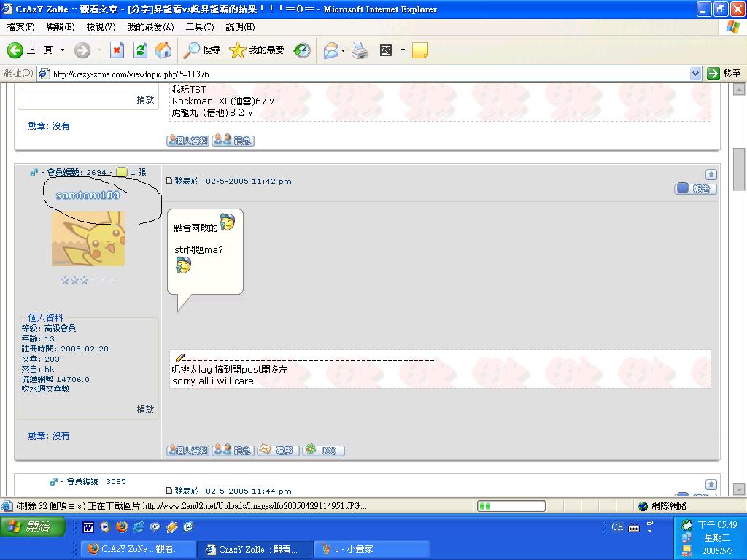747x560 pixels.
Task: Open the 說明(H) menu
Action: (x=240, y=27)
